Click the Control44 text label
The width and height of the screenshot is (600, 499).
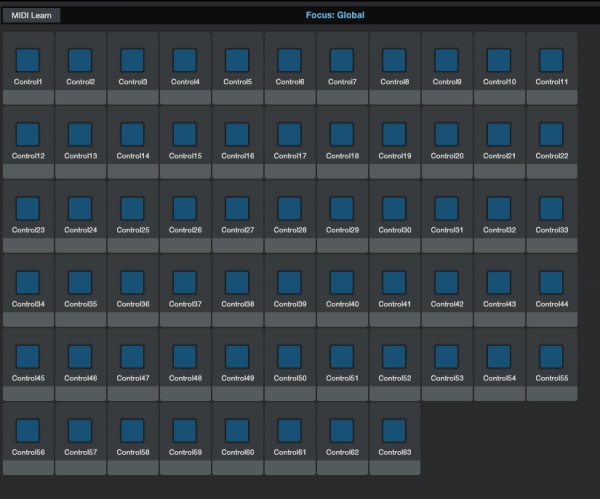(551, 304)
